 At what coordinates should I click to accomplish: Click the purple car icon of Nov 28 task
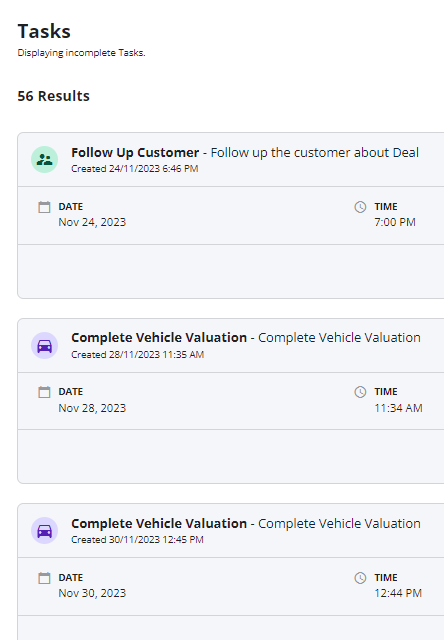44,345
